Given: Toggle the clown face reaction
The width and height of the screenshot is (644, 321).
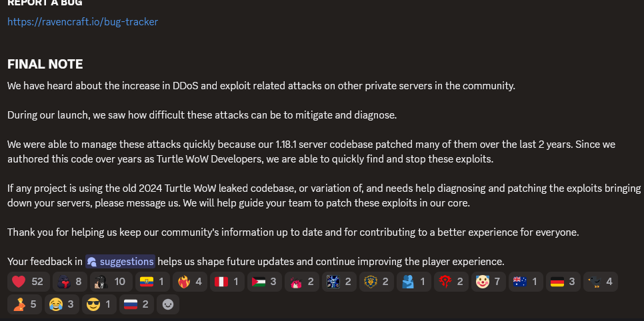Looking at the screenshot, I should pyautogui.click(x=489, y=282).
